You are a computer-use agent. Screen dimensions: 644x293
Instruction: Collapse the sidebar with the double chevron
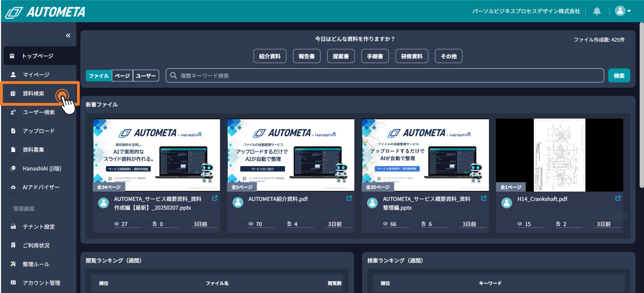click(68, 36)
